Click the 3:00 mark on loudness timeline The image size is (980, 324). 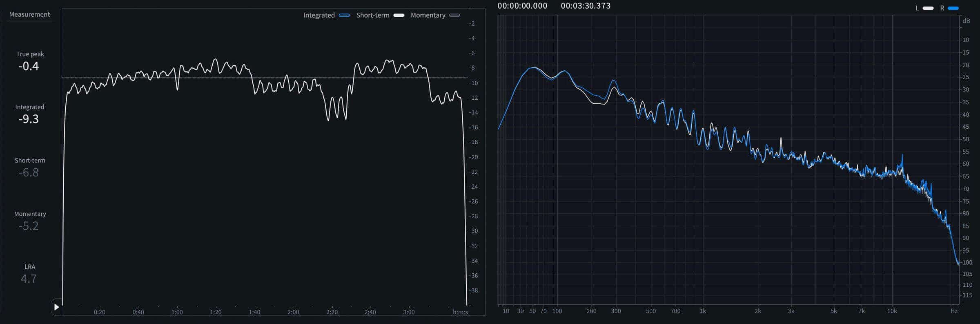point(409,312)
